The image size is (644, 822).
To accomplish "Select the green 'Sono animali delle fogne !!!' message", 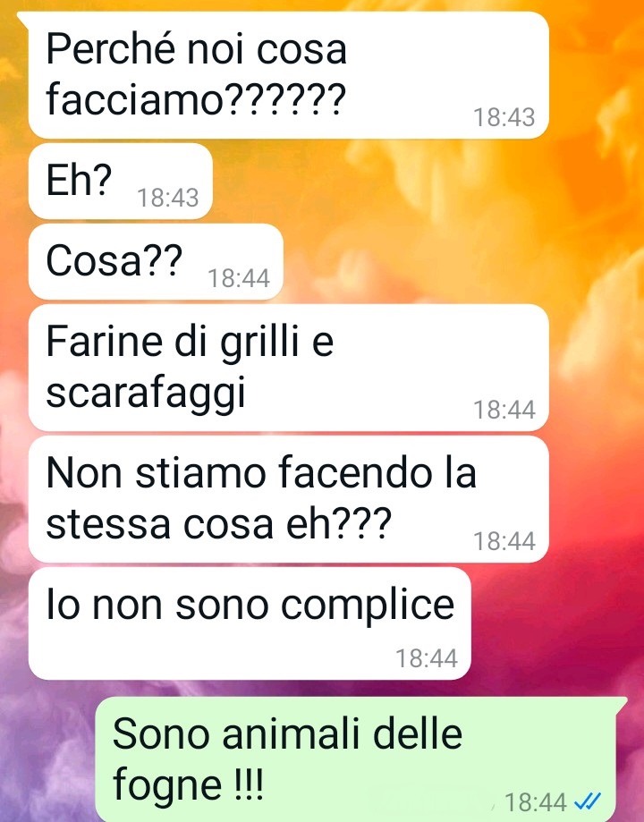I will pyautogui.click(x=361, y=759).
